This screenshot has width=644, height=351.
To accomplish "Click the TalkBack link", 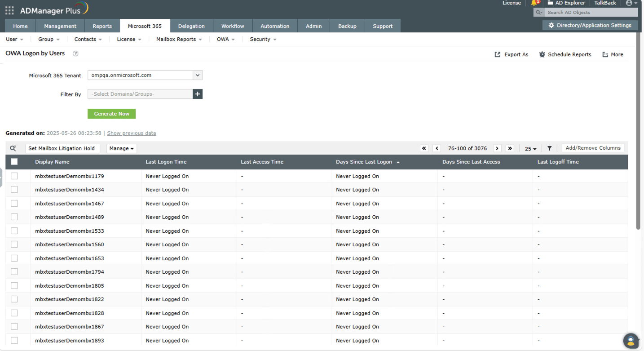I will coord(605,3).
